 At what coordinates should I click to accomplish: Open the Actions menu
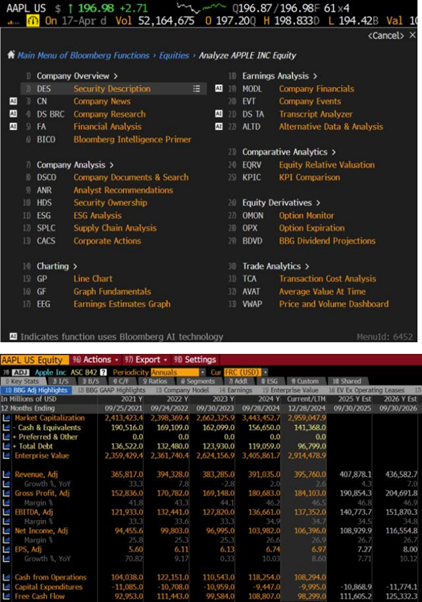(x=96, y=360)
